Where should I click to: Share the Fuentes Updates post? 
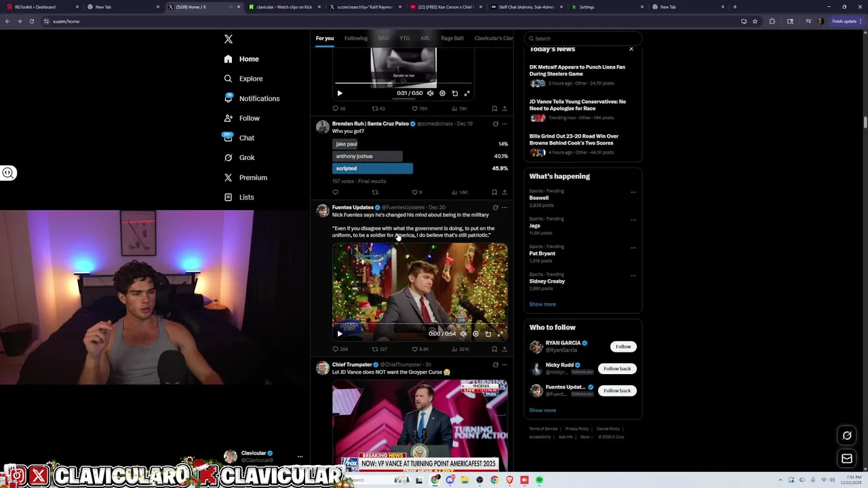point(504,349)
